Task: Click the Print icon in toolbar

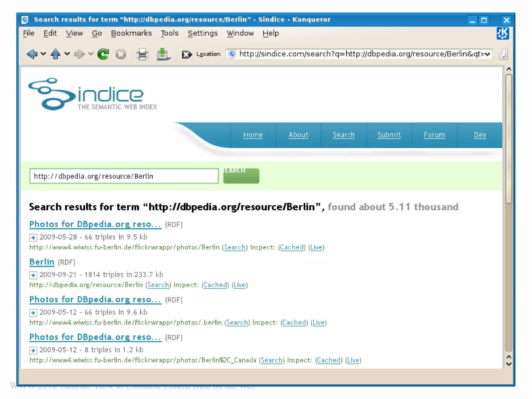Action: [x=142, y=54]
